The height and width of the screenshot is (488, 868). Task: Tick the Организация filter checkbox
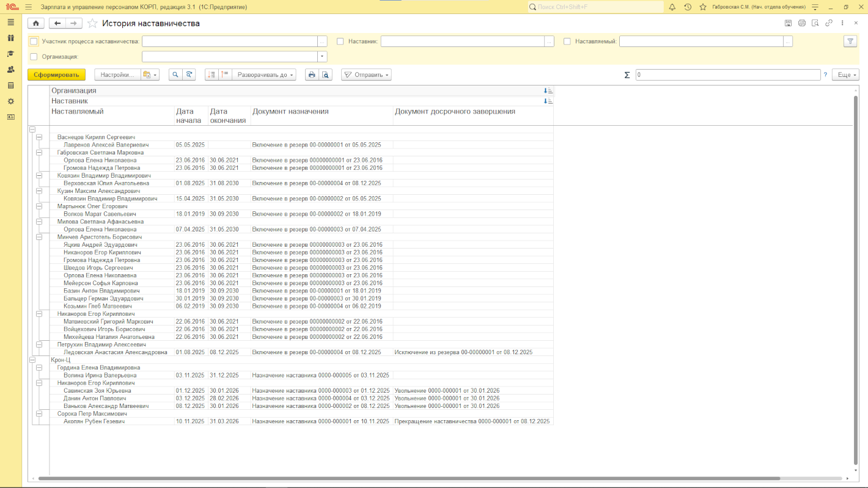(x=34, y=57)
